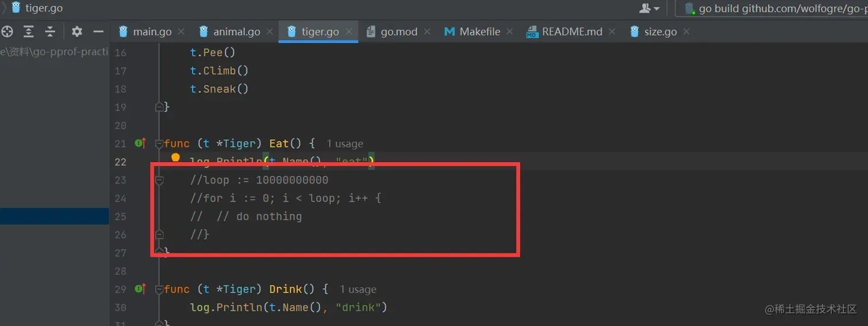Click the Eat function name on line 21

279,143
